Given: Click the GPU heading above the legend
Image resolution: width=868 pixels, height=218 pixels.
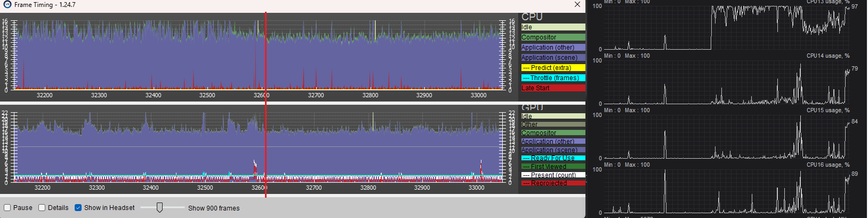Looking at the screenshot, I should 532,107.
